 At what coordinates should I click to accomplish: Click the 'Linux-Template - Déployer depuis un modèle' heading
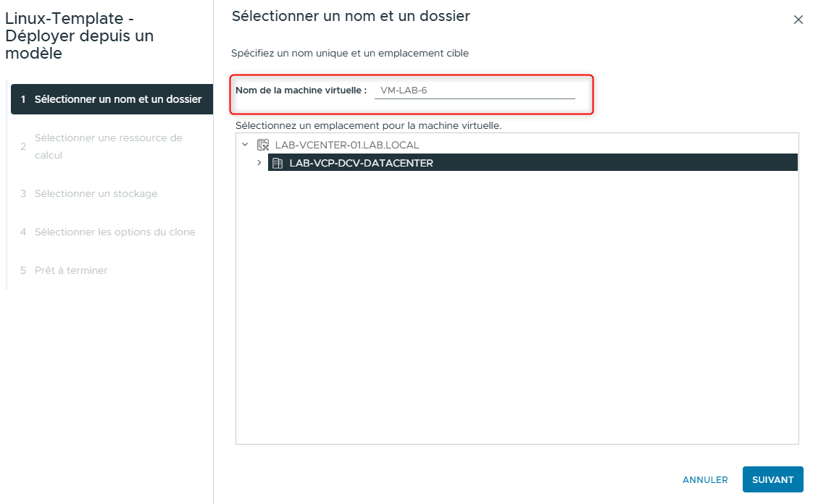79,35
